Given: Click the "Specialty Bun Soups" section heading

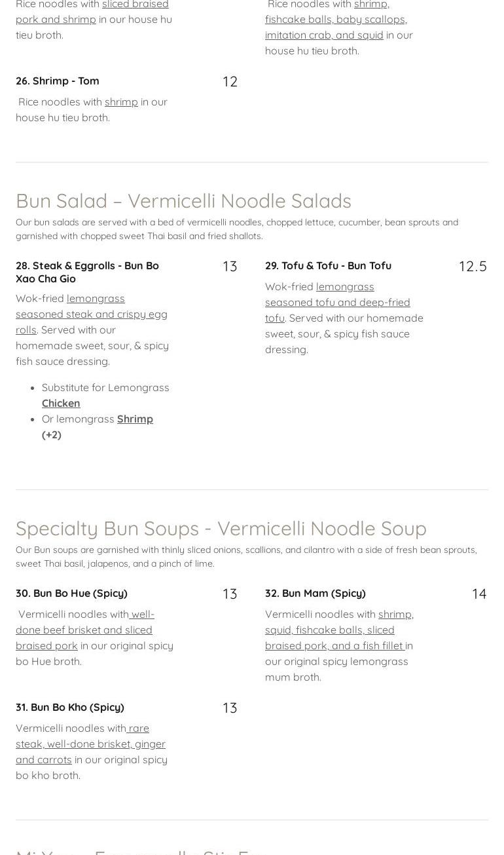Looking at the screenshot, I should [221, 528].
